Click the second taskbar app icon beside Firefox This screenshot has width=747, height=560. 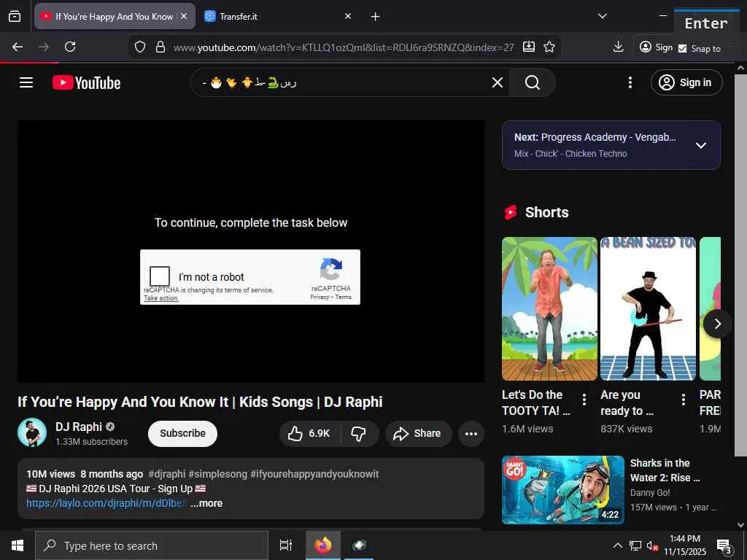(x=359, y=545)
